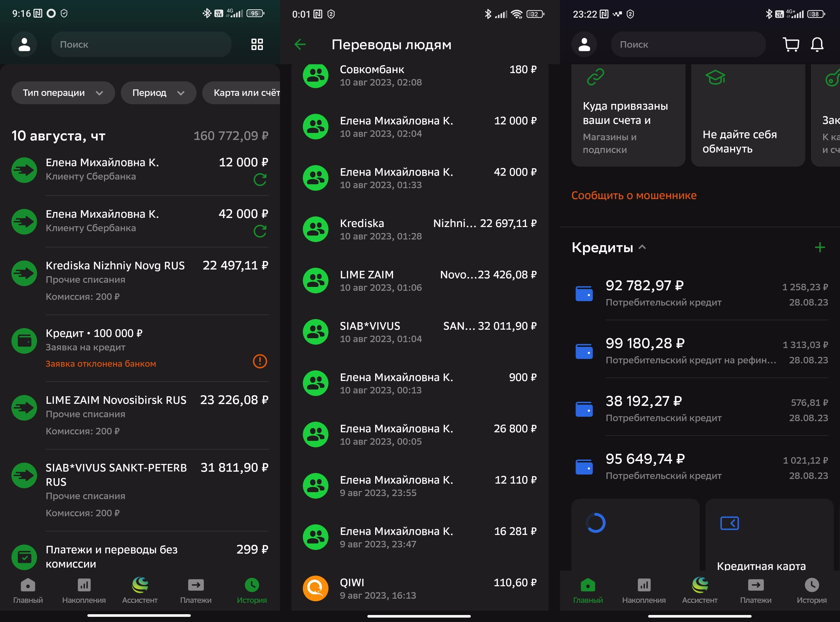Screen dimensions: 840x622
Task: Open 42 000 ₽ transfer at 01:33
Action: [x=420, y=178]
